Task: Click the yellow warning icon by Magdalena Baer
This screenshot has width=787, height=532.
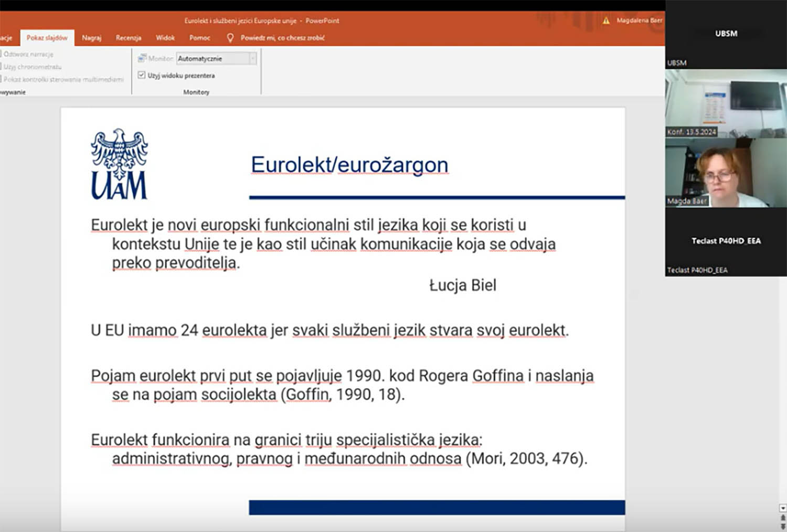Action: 606,20
